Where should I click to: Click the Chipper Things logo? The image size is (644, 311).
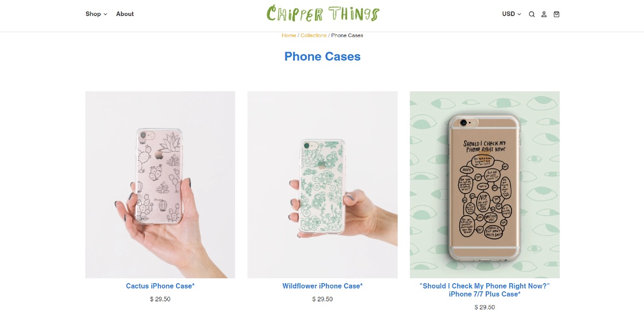pyautogui.click(x=323, y=13)
